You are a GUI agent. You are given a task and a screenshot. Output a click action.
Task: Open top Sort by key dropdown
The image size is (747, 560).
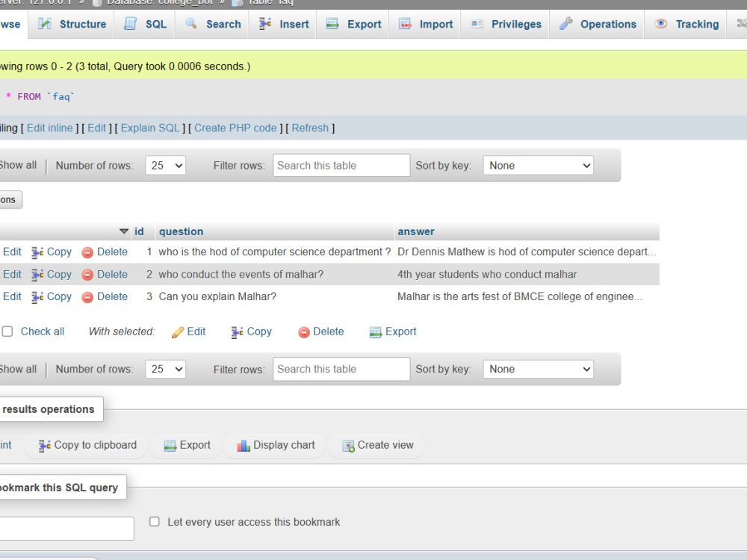click(539, 165)
